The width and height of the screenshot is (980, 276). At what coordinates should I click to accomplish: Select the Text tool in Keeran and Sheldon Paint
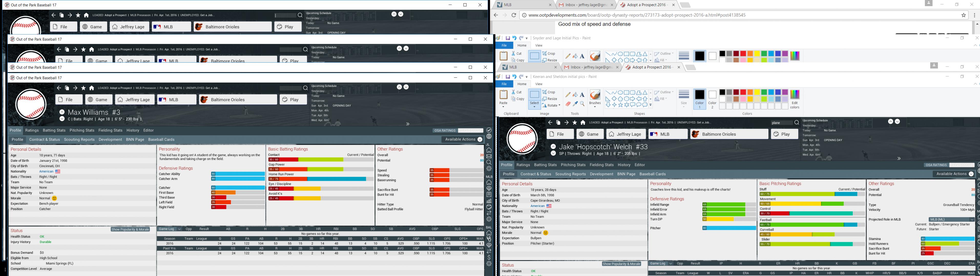582,95
